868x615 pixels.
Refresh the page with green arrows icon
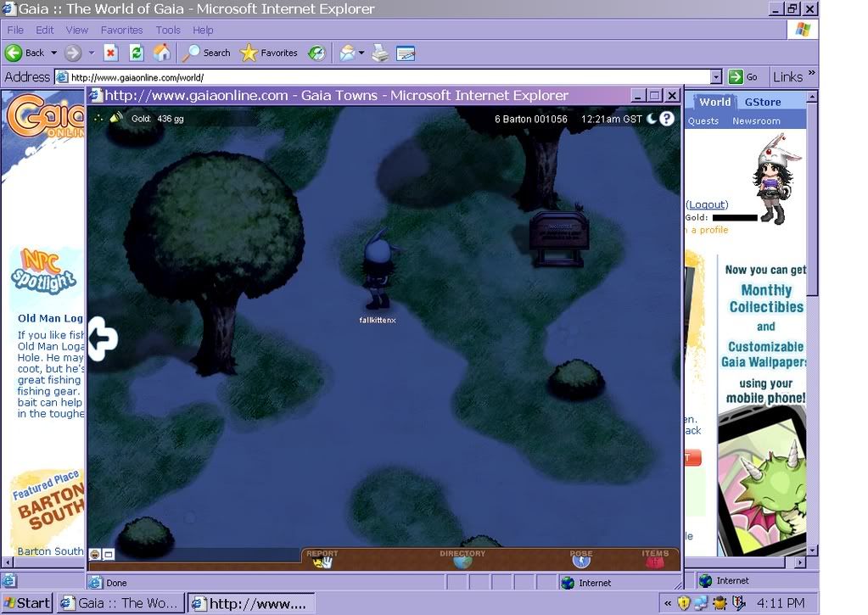[136, 53]
